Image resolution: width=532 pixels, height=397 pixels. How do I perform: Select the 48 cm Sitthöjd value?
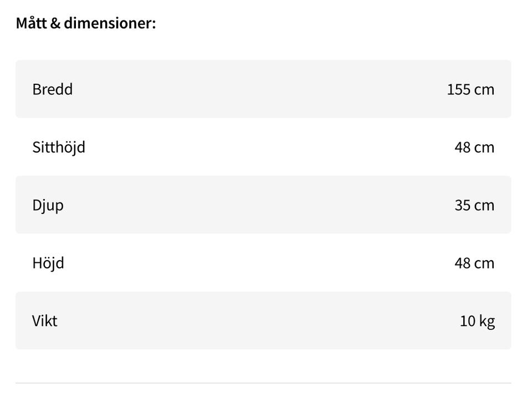tap(474, 147)
